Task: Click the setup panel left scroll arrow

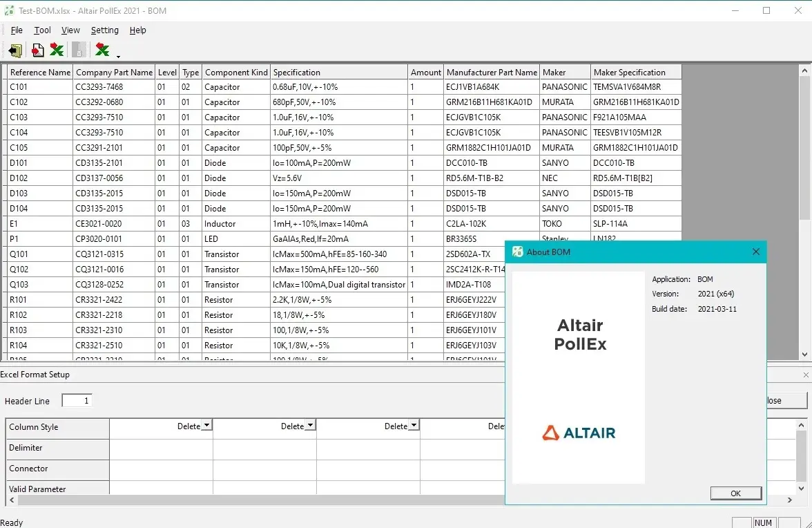Action: (x=12, y=500)
